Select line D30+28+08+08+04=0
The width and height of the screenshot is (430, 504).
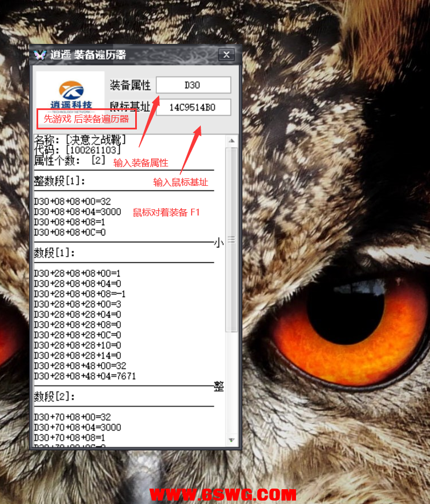click(x=78, y=284)
